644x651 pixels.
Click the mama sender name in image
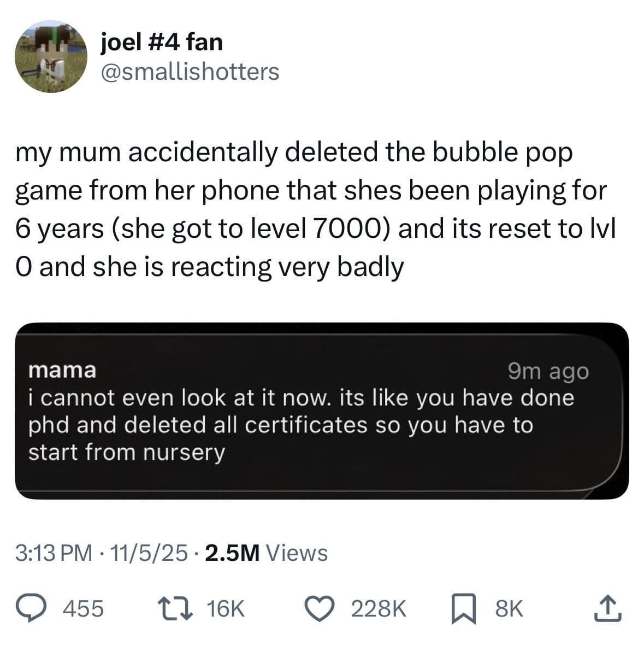click(62, 370)
